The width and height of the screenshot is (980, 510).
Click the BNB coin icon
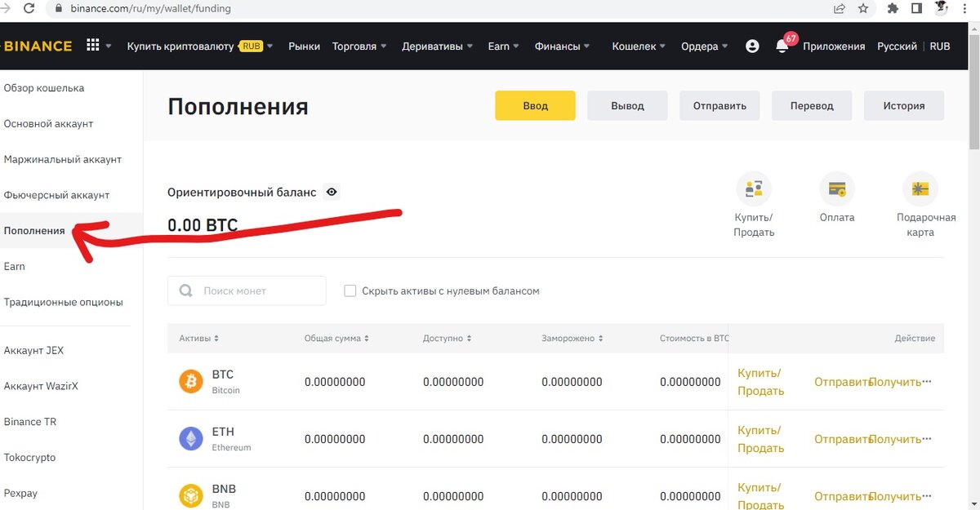tap(191, 496)
